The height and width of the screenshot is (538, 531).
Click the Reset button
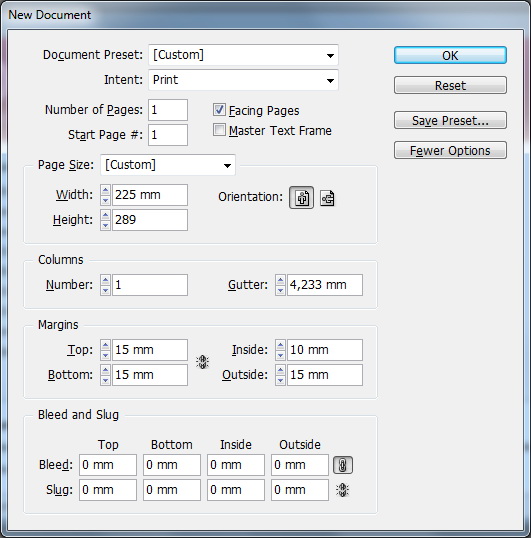pyautogui.click(x=450, y=85)
